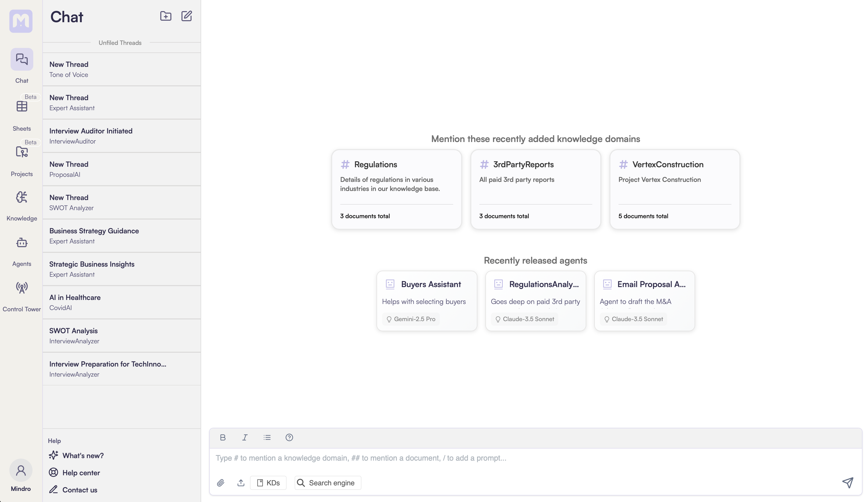Toggle bold formatting in editor toolbar

click(223, 437)
